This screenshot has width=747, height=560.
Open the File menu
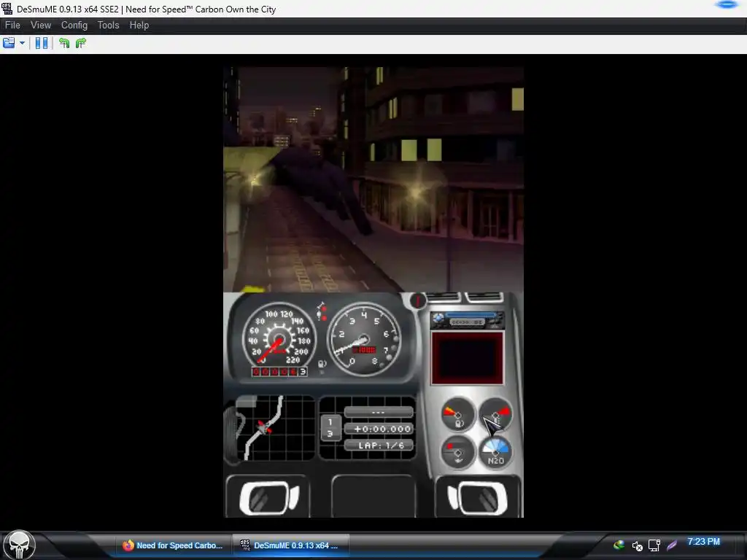(12, 26)
